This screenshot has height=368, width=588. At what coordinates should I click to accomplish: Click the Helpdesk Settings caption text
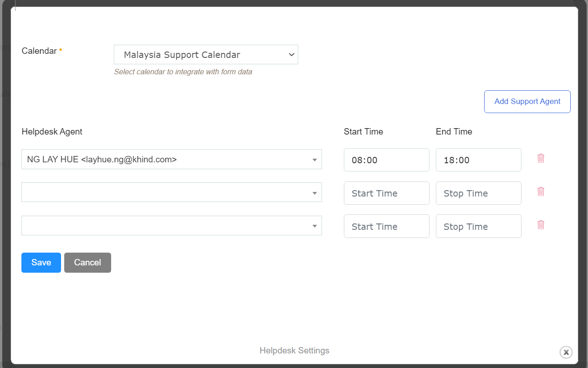pos(294,351)
